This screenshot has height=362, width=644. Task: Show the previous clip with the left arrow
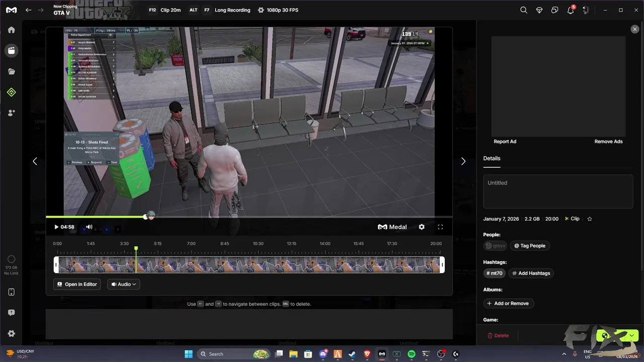pos(35,161)
